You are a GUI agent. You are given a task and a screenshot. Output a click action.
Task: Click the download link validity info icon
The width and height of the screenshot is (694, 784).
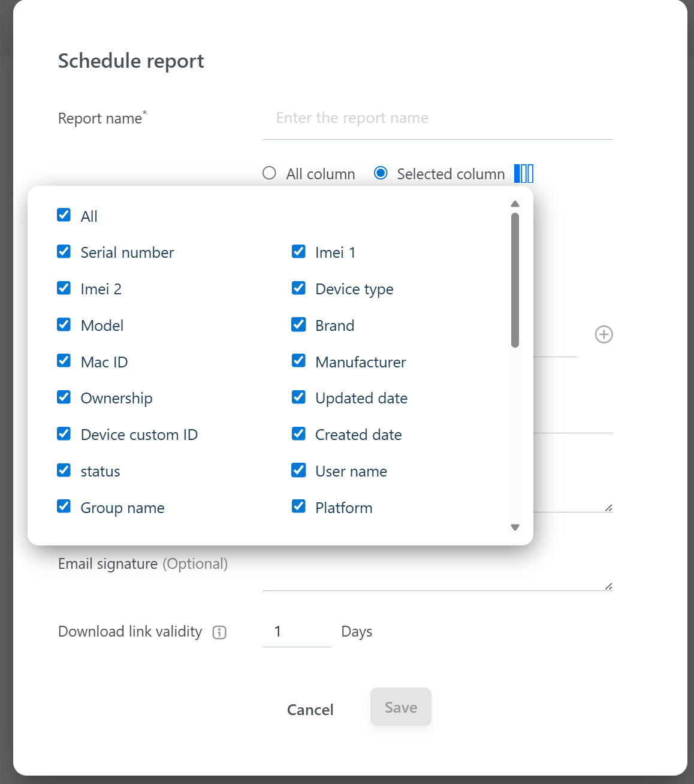click(219, 632)
